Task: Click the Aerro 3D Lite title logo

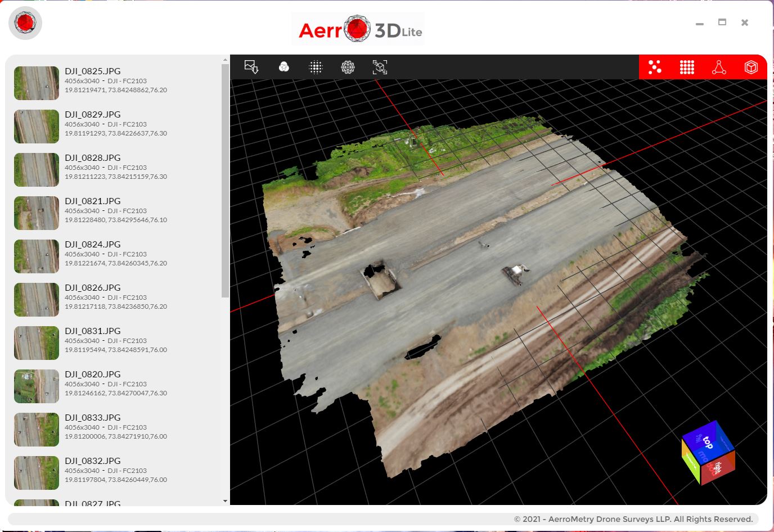Action: tap(359, 29)
